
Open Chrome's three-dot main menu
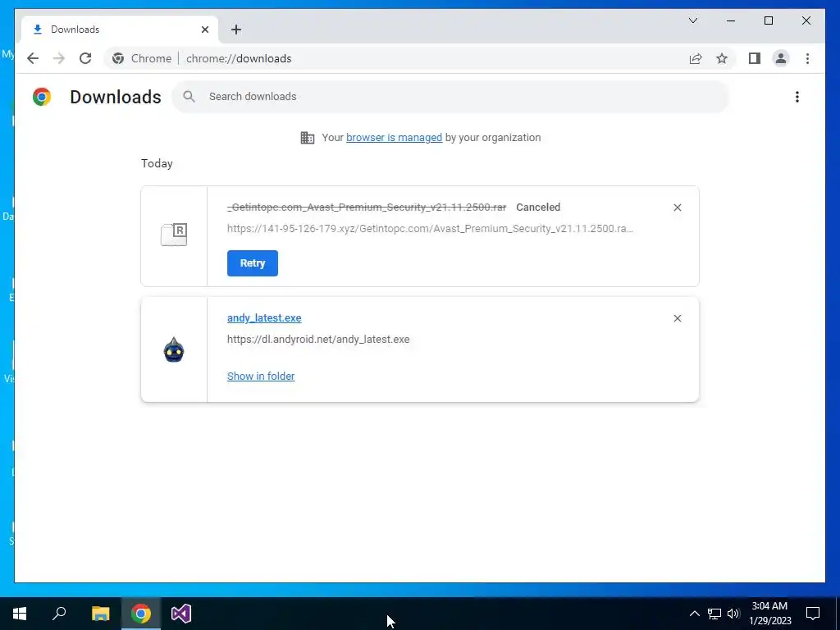pos(807,58)
